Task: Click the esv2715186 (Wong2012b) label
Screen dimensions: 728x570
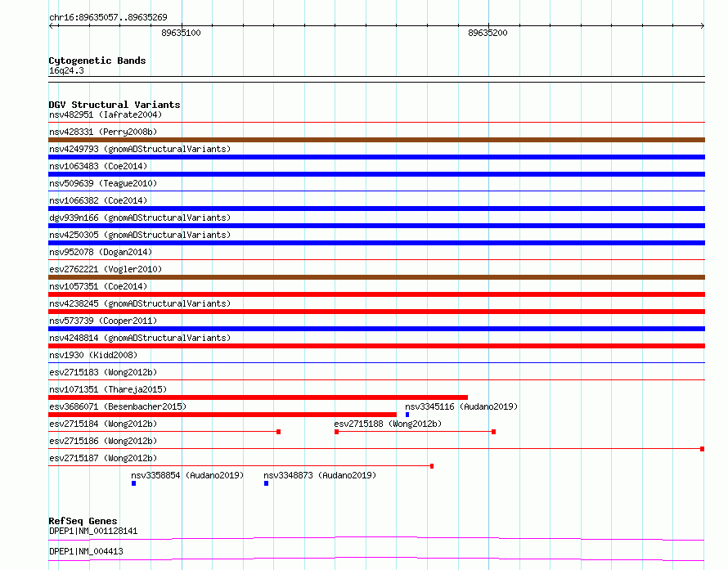Action: pos(103,441)
